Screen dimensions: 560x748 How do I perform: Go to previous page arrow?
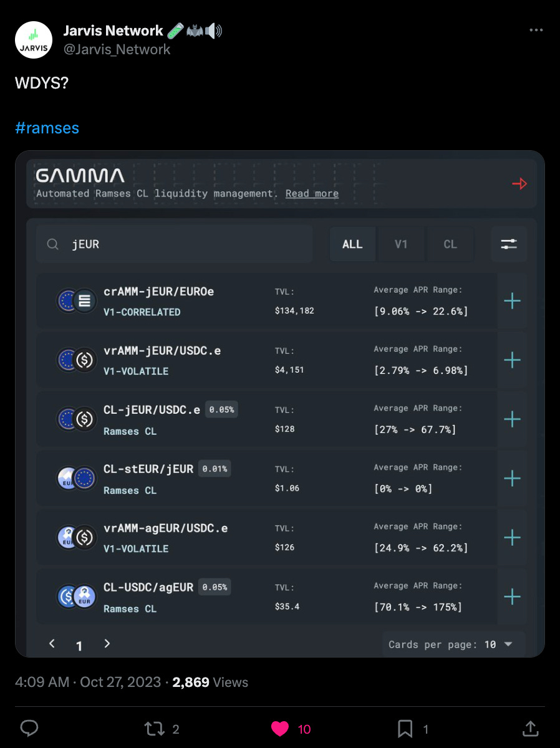52,643
